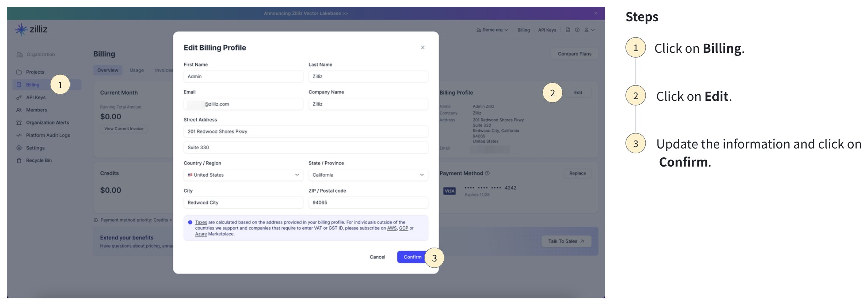Click the Expires 11/28 text
The image size is (868, 306).
(x=477, y=195)
